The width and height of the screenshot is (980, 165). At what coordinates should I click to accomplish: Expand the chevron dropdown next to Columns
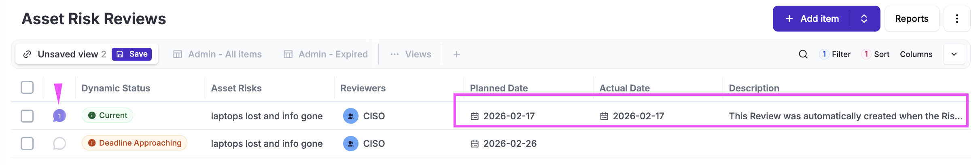click(954, 54)
